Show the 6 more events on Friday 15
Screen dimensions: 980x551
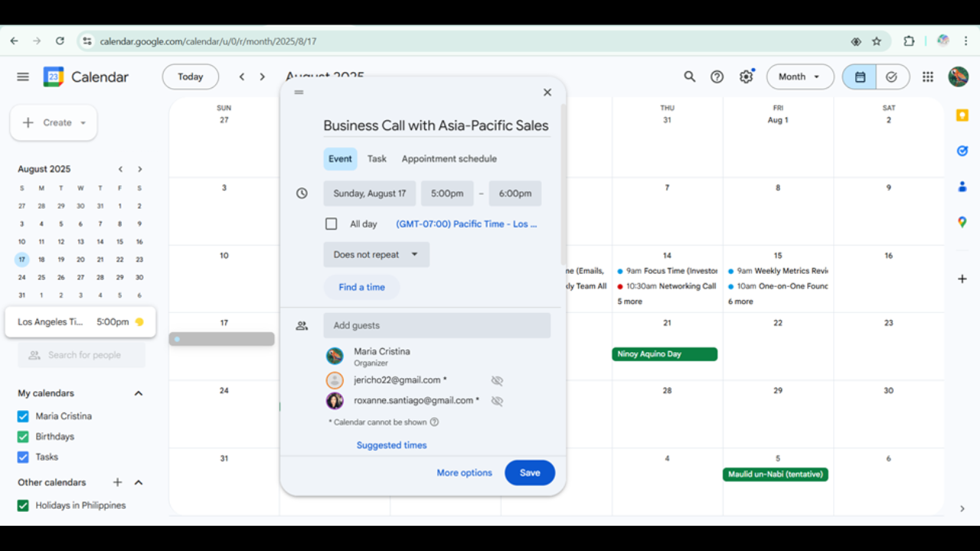coord(741,302)
